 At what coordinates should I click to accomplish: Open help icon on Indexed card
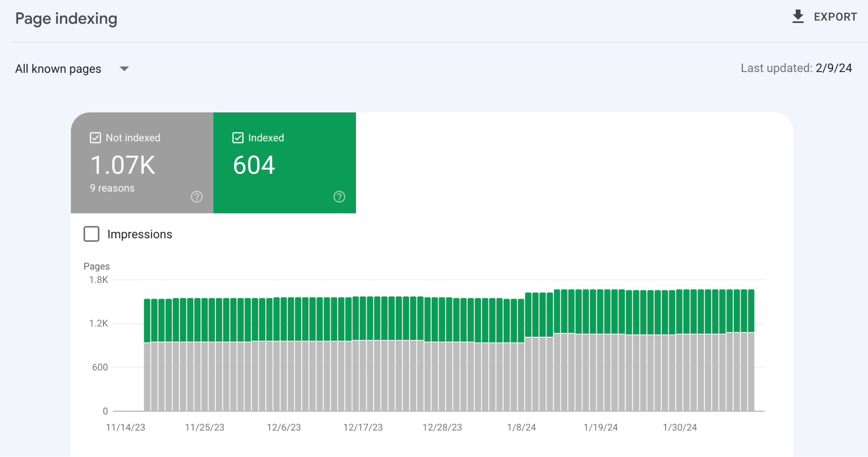point(339,197)
